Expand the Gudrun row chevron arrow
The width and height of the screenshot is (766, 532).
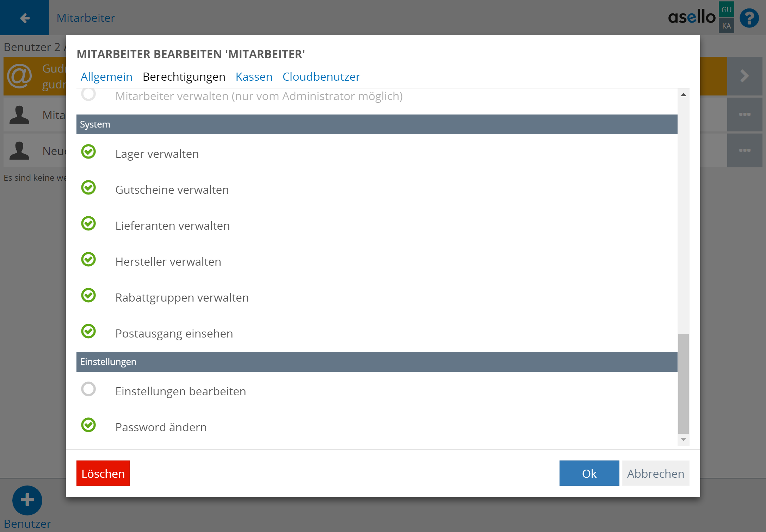point(745,76)
